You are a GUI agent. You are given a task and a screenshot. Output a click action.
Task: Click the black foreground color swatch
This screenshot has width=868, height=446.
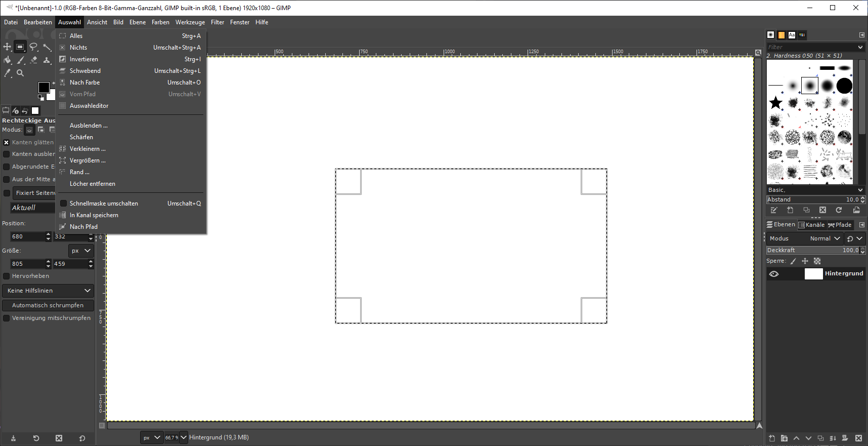pyautogui.click(x=44, y=88)
